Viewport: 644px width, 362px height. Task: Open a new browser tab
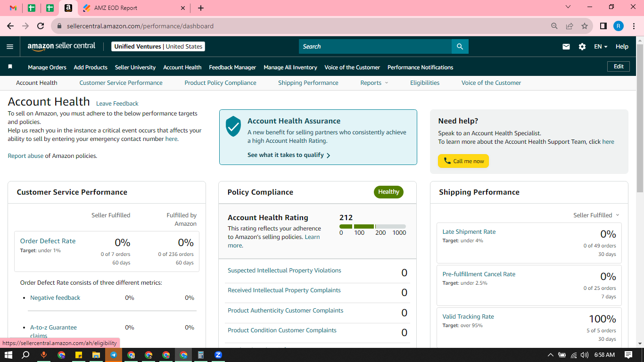(x=201, y=8)
